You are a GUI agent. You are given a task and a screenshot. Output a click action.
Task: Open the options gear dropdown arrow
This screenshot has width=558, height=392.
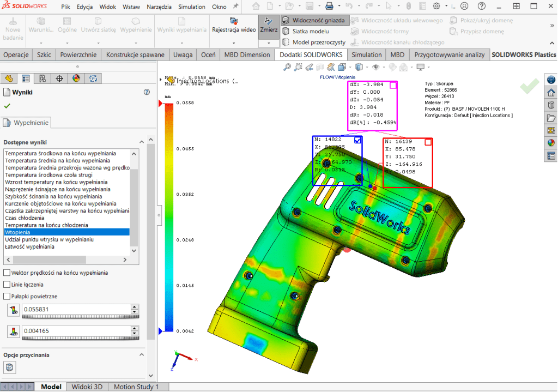click(445, 6)
